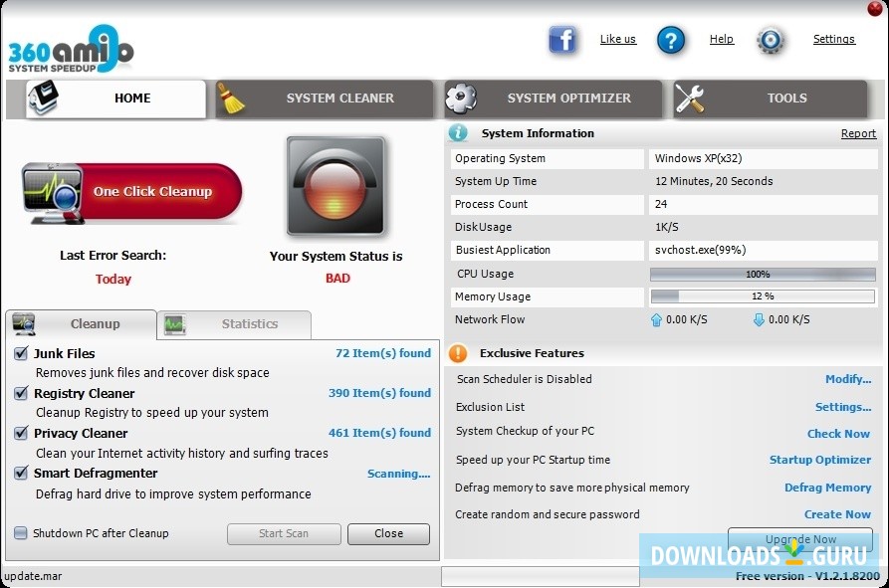Click the Memory Usage 12% progress bar
Image resolution: width=889 pixels, height=588 pixels.
coord(763,296)
